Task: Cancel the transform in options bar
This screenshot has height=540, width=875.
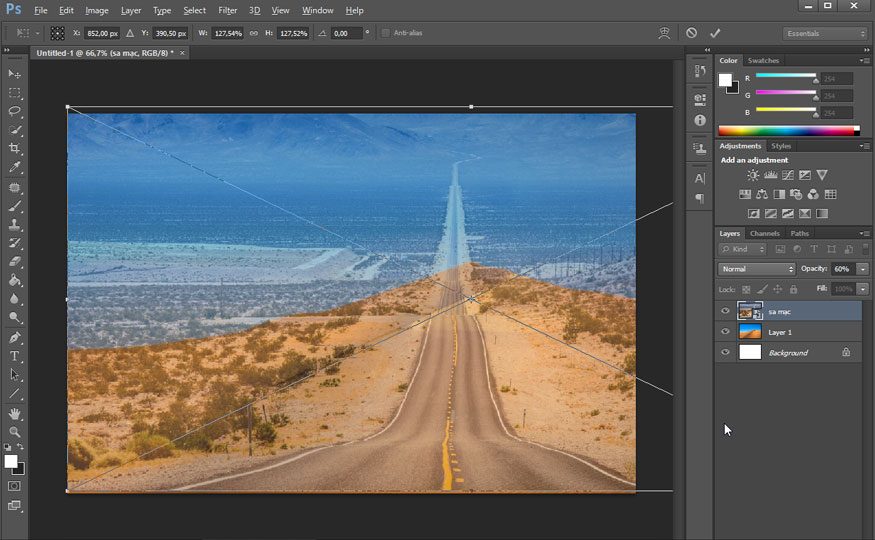Action: point(691,33)
